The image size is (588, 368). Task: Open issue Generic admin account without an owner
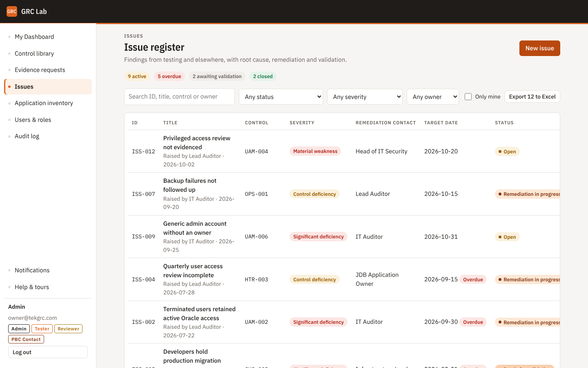(195, 228)
